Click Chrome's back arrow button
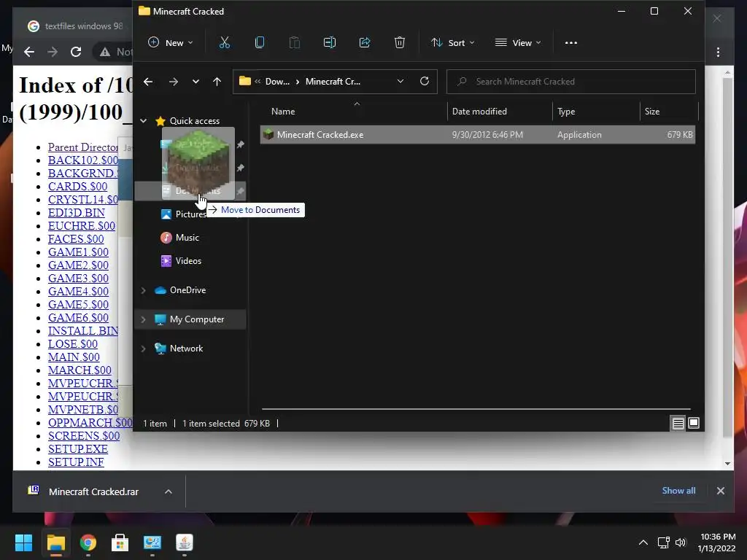Image resolution: width=747 pixels, height=560 pixels. (29, 52)
